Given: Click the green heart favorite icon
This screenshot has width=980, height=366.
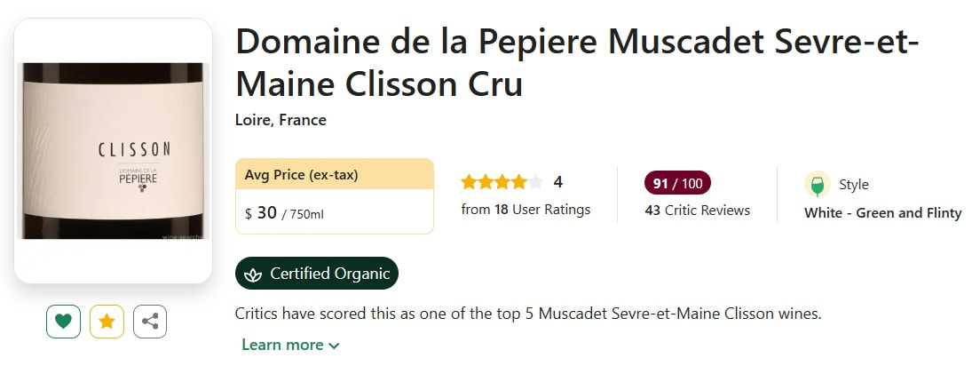Looking at the screenshot, I should point(63,322).
